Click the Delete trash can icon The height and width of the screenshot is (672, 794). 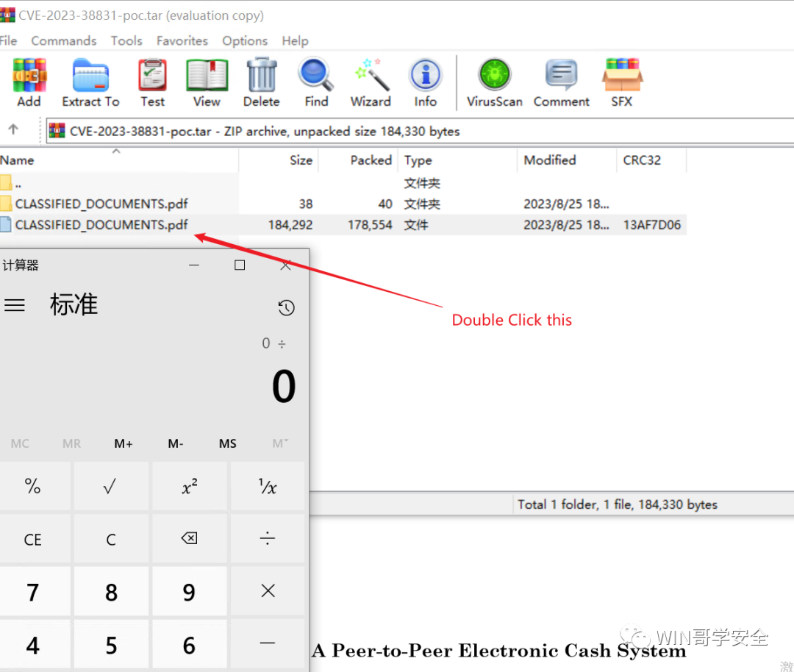261,82
